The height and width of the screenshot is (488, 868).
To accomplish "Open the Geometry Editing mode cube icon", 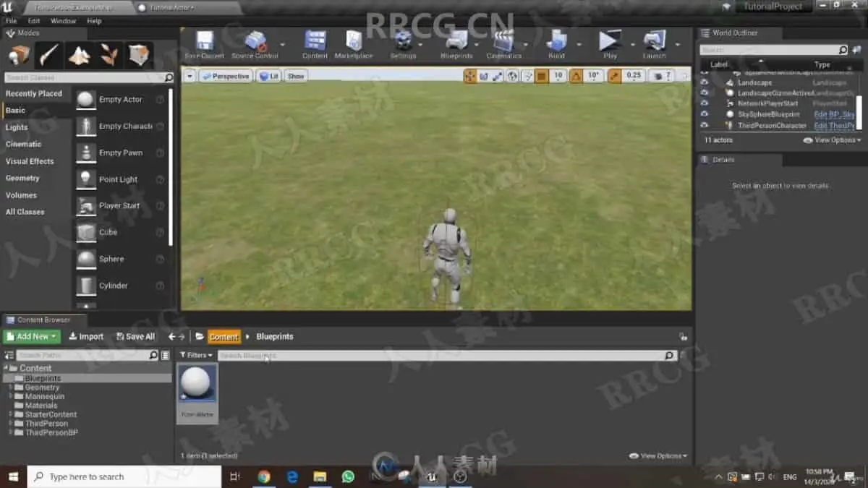I will (x=138, y=55).
